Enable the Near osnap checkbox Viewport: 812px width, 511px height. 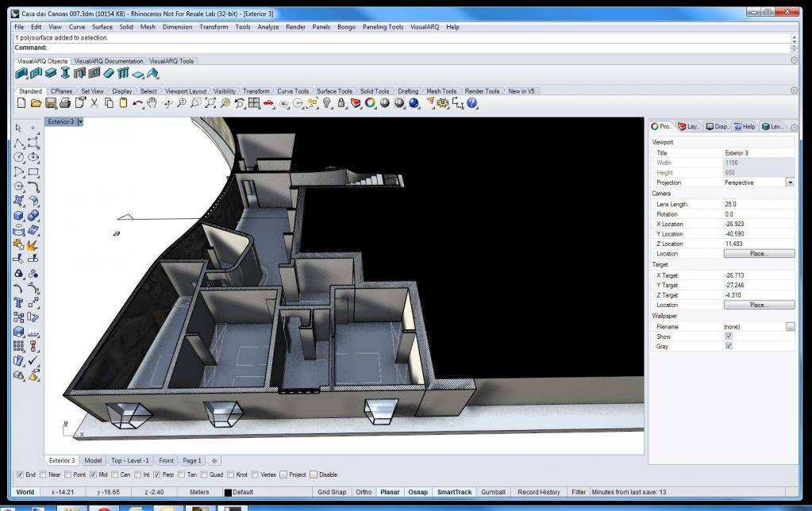[x=43, y=474]
